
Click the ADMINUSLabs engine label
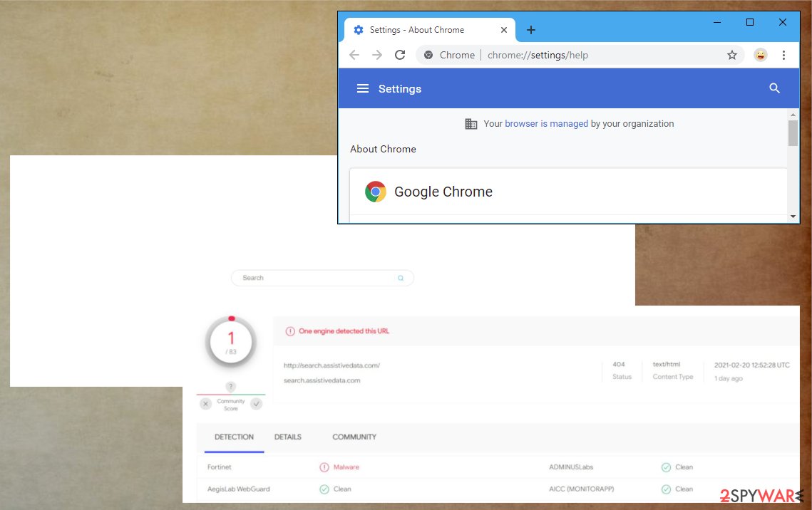[x=571, y=467]
